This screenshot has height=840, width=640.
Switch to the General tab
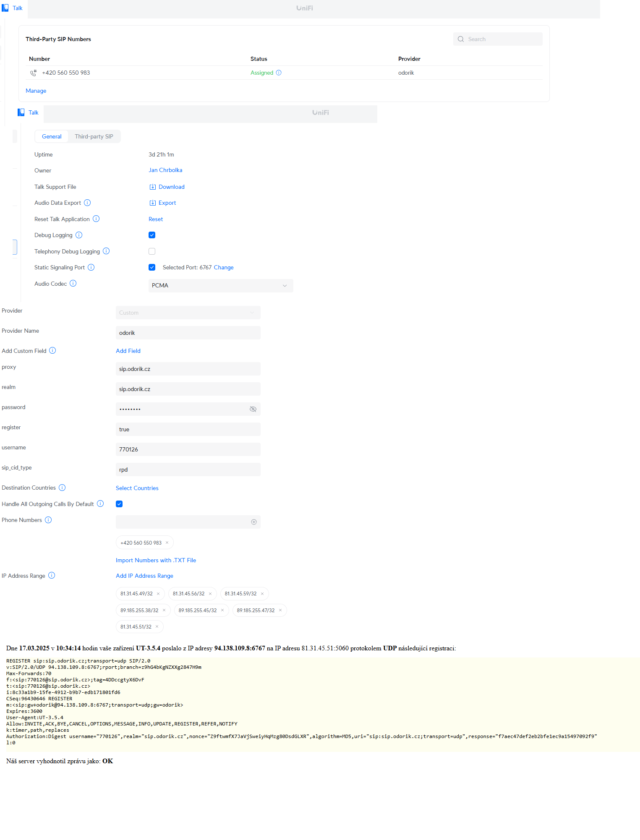(52, 136)
